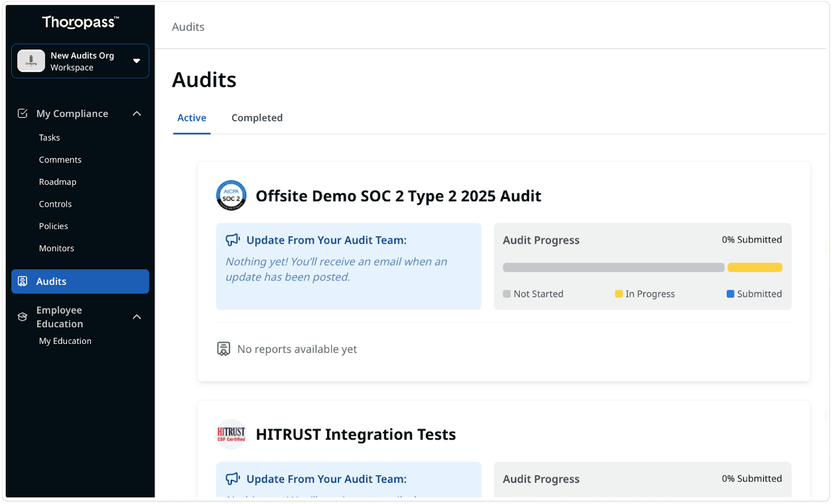Click '0% Submitted' in the SOC 2 audit card
The width and height of the screenshot is (832, 504).
pos(751,240)
